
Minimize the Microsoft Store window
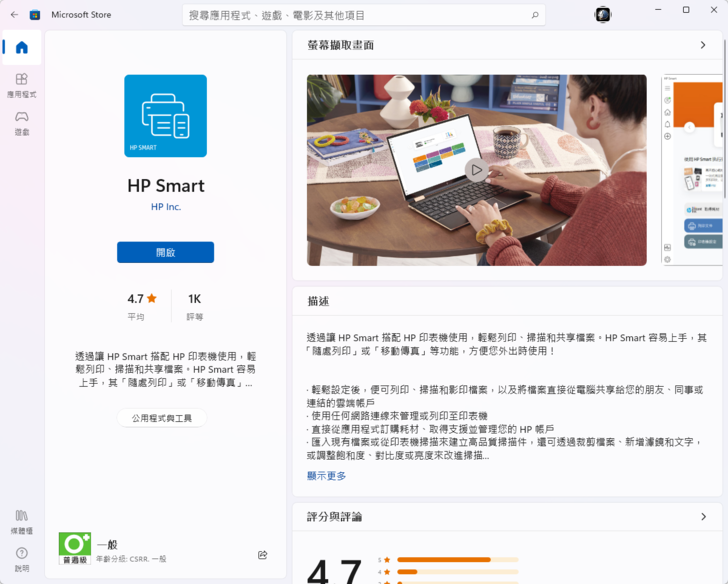(x=658, y=10)
